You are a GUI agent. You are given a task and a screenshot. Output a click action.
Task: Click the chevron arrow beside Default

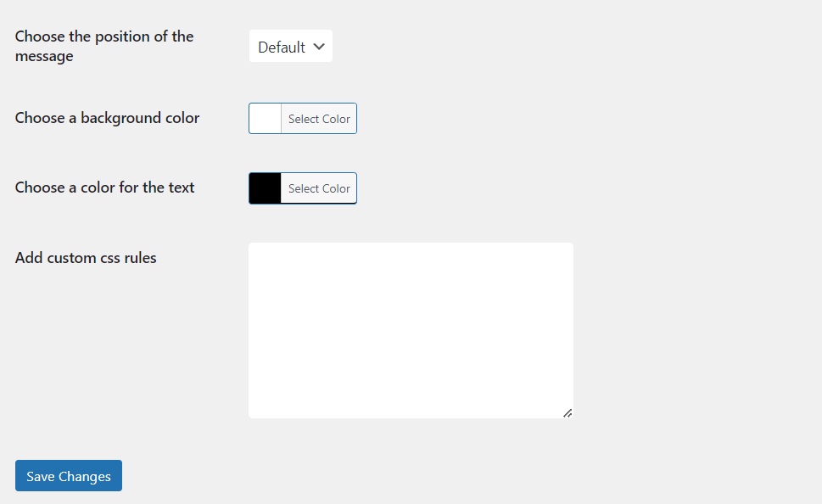point(319,47)
